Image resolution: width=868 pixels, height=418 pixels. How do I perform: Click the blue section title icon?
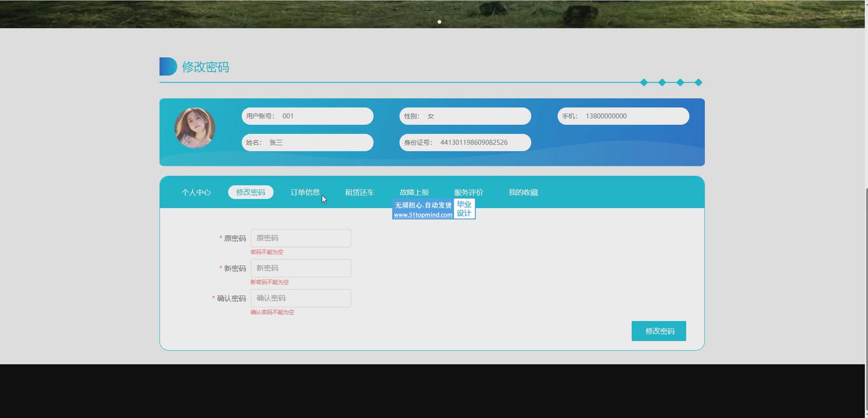point(168,67)
